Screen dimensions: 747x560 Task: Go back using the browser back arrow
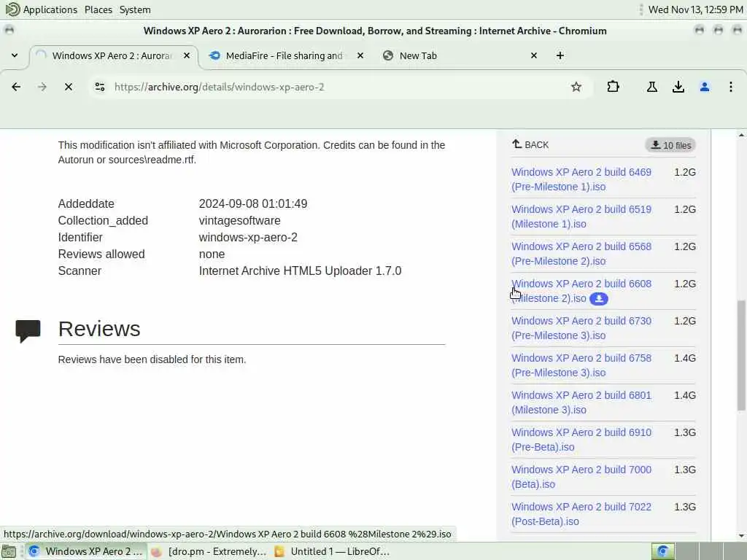[x=16, y=87]
